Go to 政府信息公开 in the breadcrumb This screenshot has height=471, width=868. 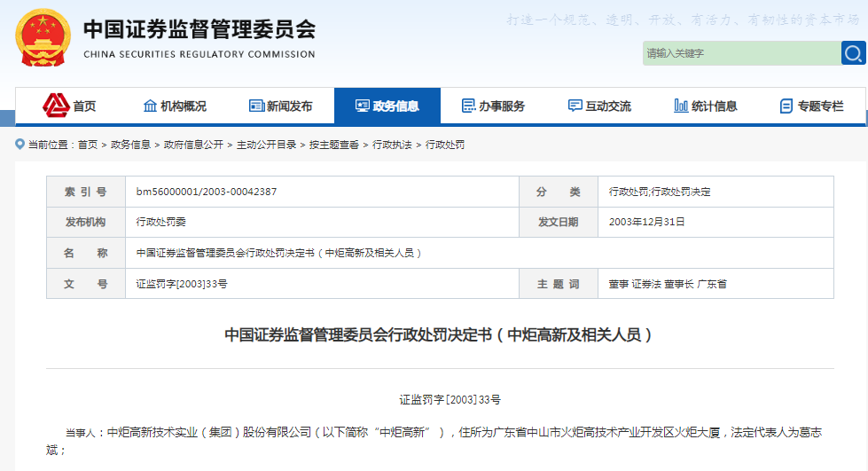[x=194, y=145]
